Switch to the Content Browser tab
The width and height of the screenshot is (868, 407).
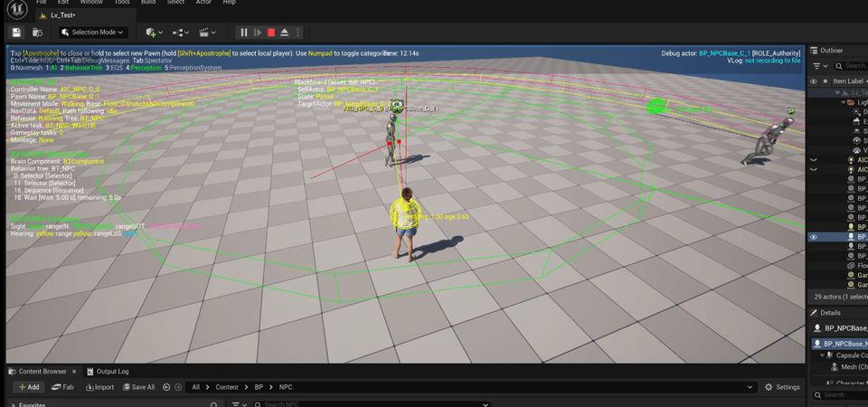(x=42, y=372)
